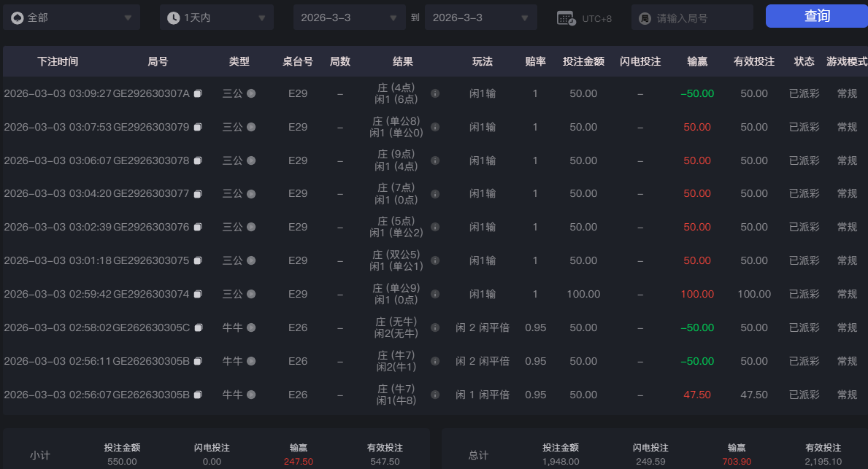
Task: Copy round number GE2926303079
Action: coord(198,127)
